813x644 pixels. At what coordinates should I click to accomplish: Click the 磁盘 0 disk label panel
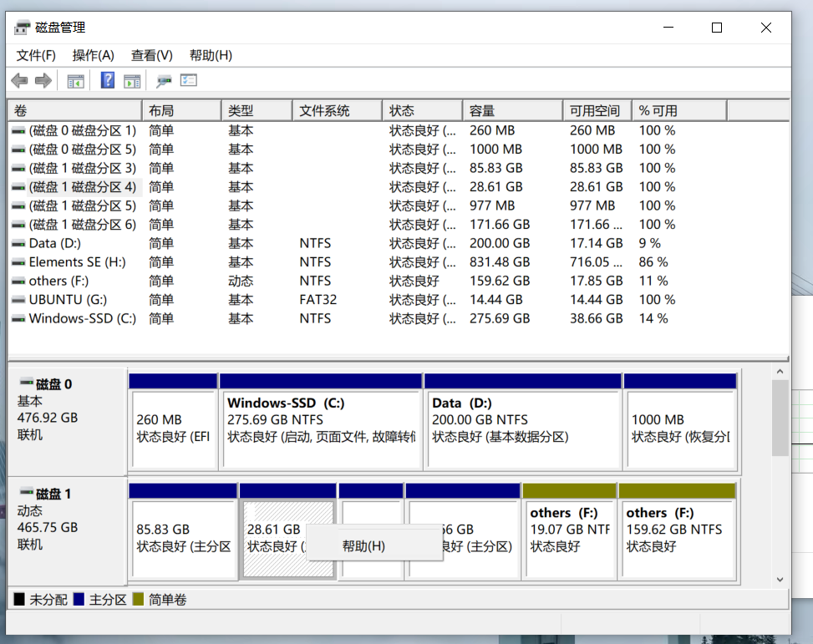68,421
